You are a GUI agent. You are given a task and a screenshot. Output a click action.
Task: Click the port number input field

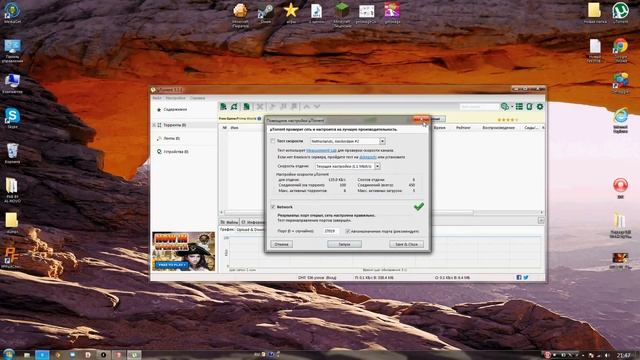[x=331, y=231]
